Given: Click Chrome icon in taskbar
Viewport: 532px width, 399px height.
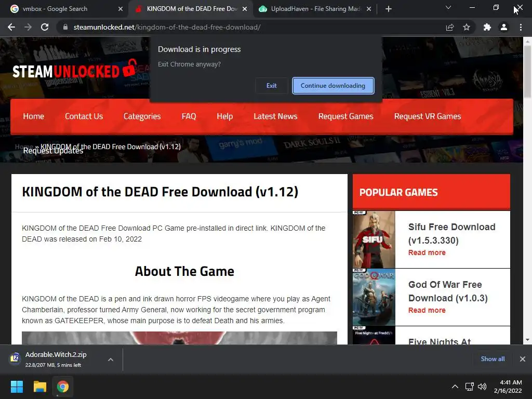Looking at the screenshot, I should point(63,387).
